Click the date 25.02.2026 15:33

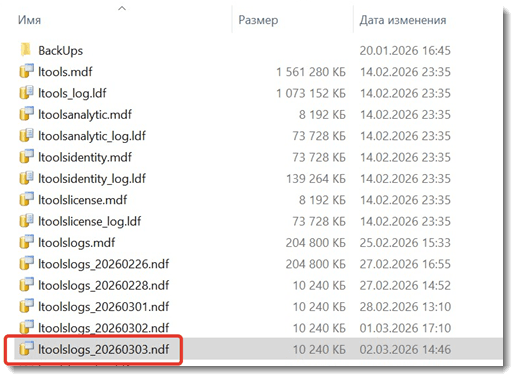pyautogui.click(x=405, y=242)
